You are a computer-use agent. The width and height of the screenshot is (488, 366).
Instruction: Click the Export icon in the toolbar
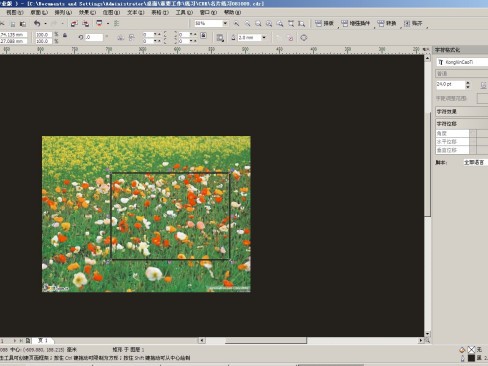click(86, 24)
